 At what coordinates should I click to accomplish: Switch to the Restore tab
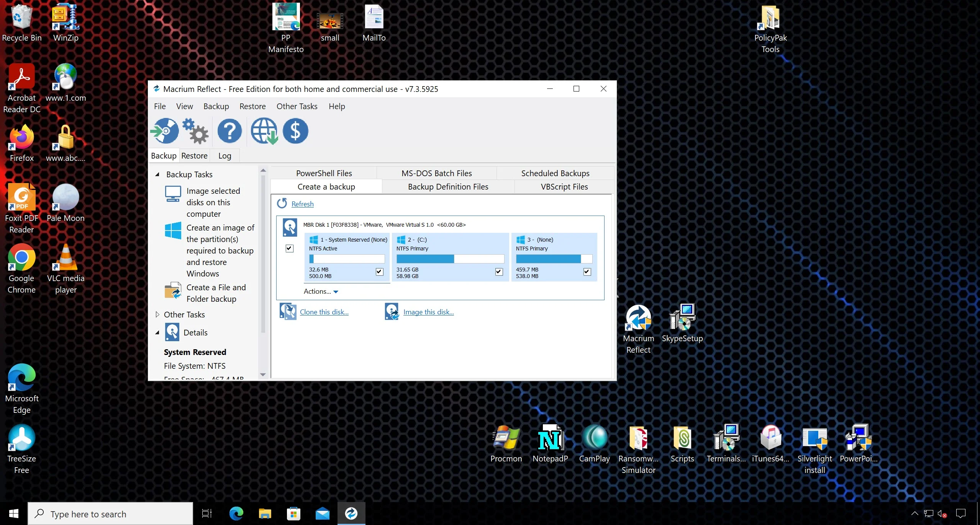194,155
